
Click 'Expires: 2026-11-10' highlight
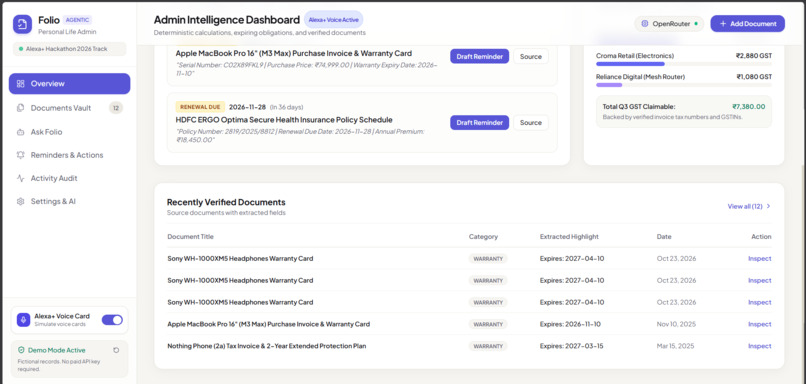tap(570, 324)
